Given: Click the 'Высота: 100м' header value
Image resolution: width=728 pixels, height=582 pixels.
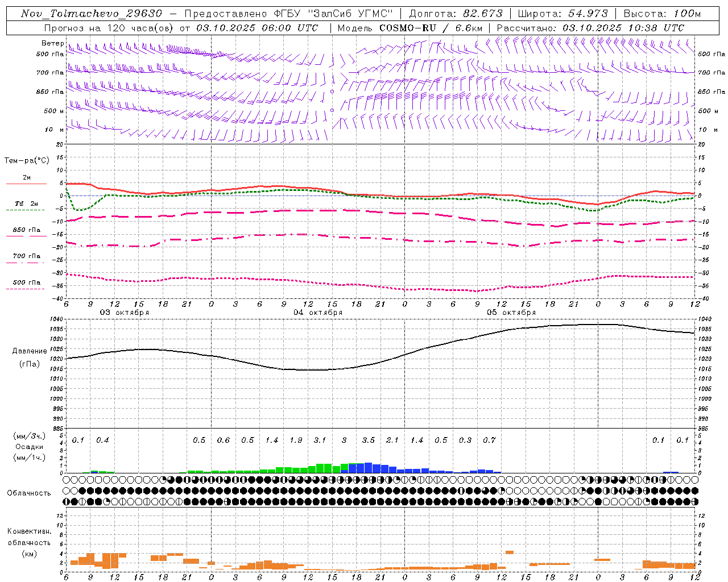Looking at the screenshot, I should (x=663, y=13).
